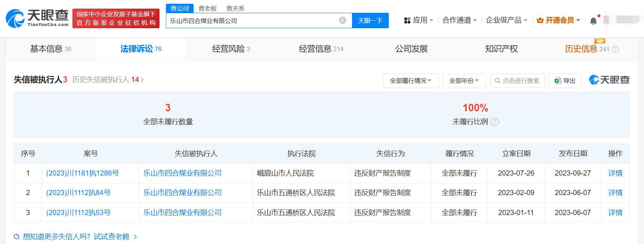Screen dimensions: 644x244
Task: Expand 全部履行情况 filter dropdown
Action: point(411,81)
